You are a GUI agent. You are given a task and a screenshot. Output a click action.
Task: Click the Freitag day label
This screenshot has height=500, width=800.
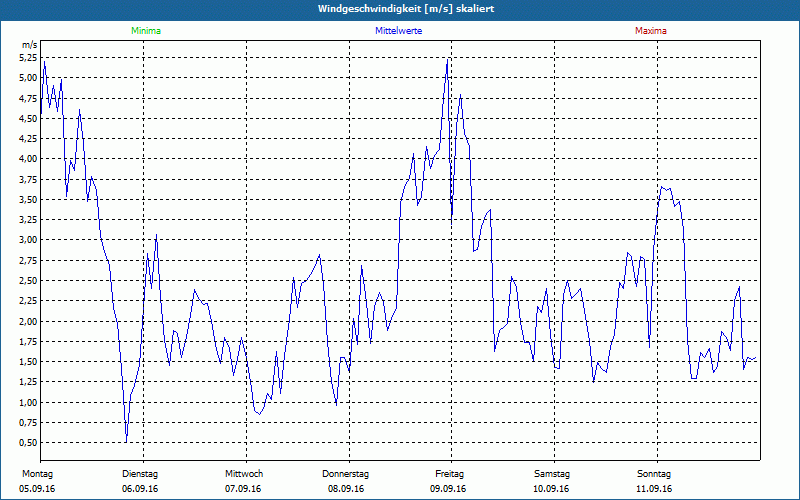click(449, 474)
